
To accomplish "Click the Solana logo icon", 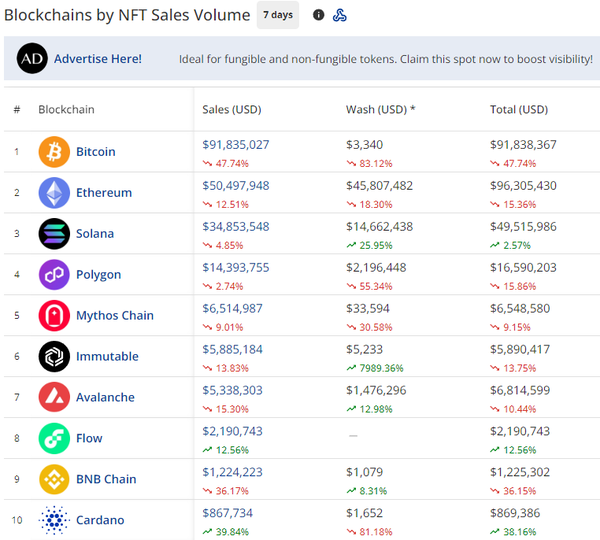I will pos(54,234).
